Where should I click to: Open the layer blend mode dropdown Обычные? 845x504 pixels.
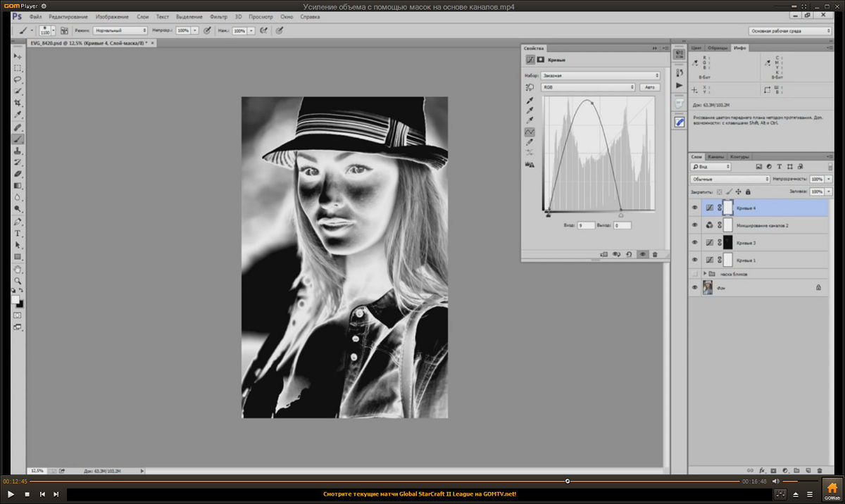[x=729, y=179]
